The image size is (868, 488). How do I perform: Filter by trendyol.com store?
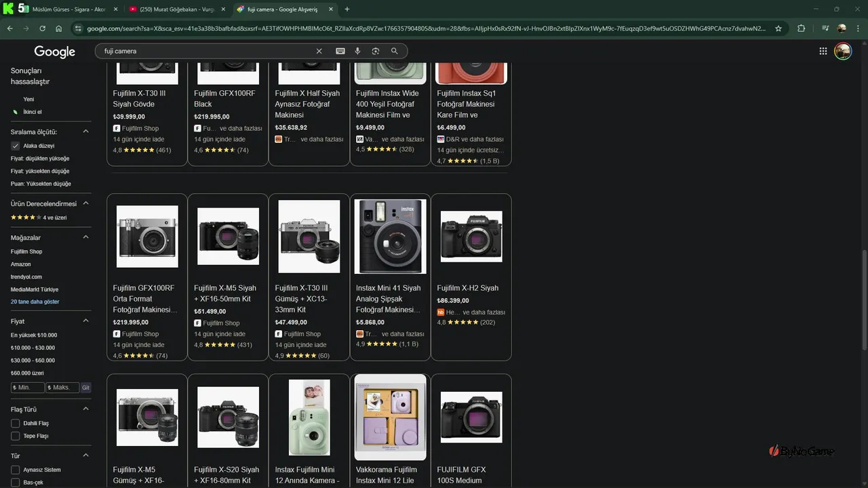point(26,277)
